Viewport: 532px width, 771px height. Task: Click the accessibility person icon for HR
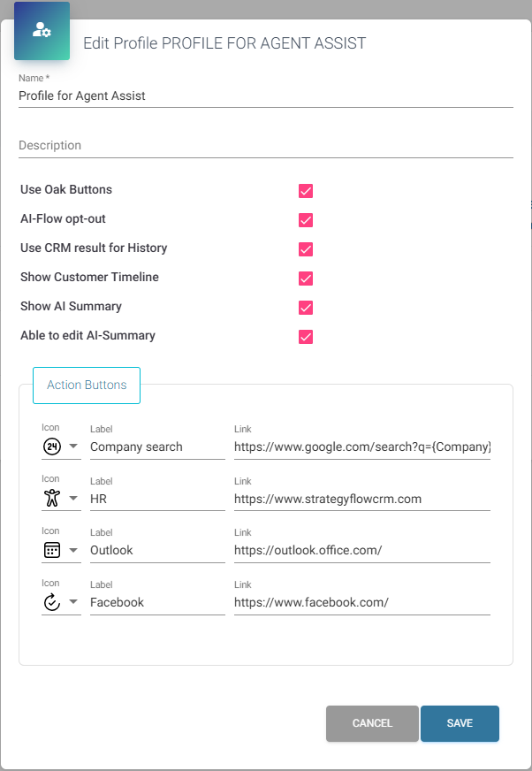tap(51, 498)
